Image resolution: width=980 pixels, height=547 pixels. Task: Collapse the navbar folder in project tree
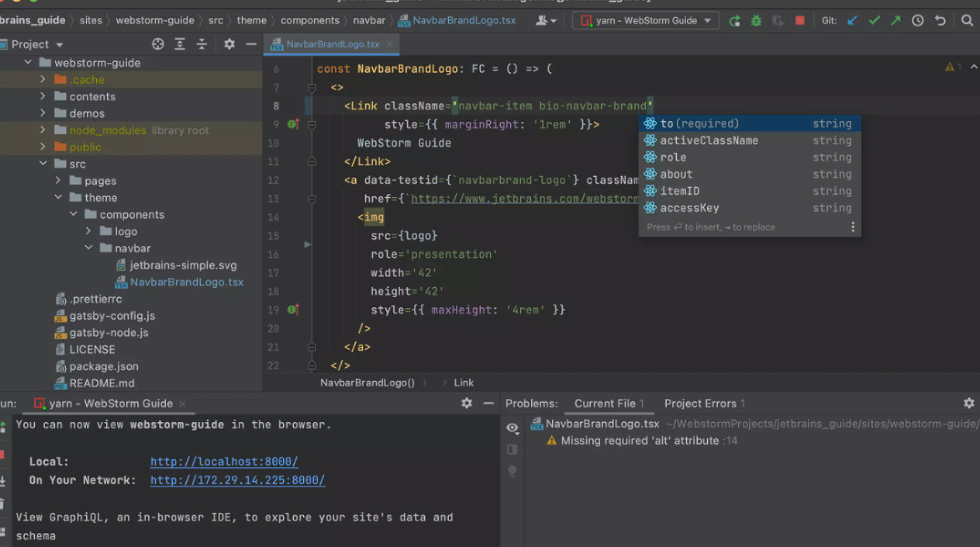tap(88, 248)
